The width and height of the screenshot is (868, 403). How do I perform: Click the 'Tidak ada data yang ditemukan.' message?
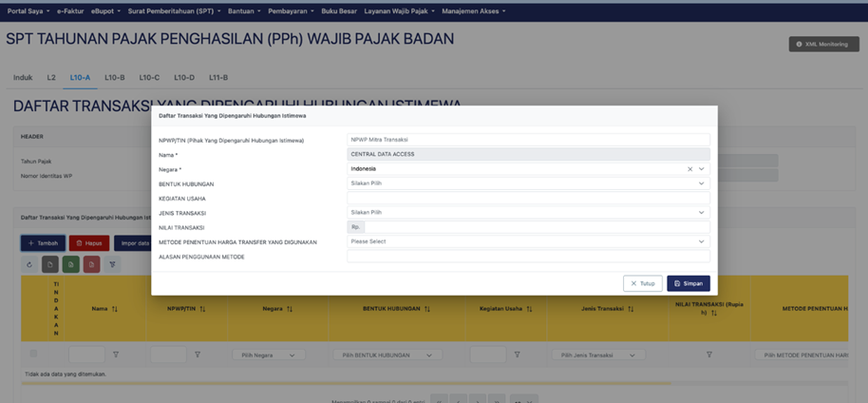coord(66,374)
